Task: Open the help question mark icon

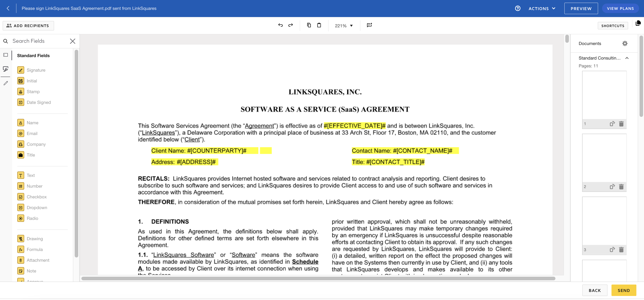Action: pos(518,8)
